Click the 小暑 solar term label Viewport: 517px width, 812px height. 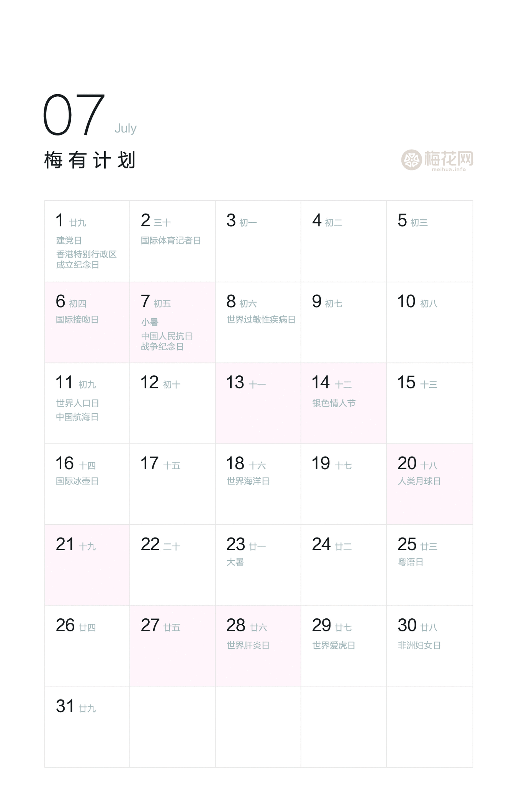150,322
